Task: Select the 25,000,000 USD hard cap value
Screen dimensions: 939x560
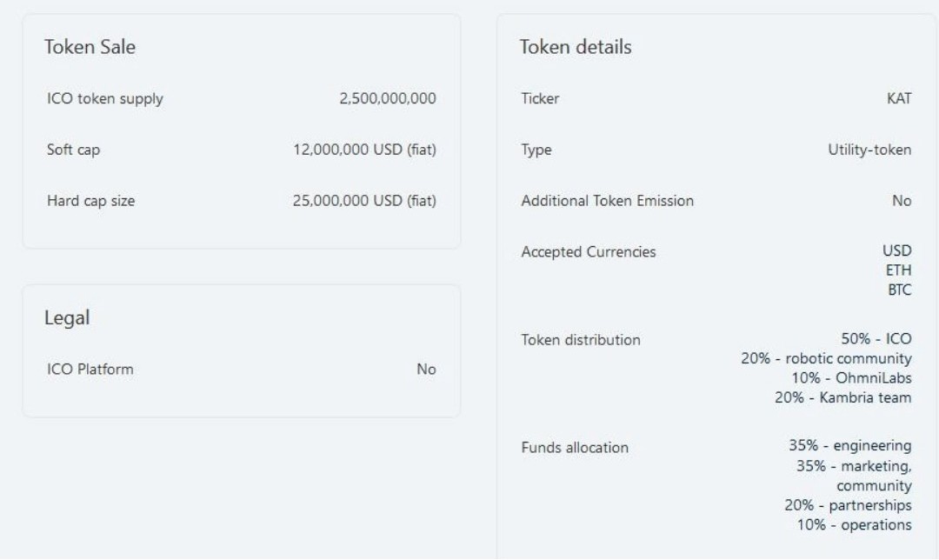Action: tap(364, 201)
